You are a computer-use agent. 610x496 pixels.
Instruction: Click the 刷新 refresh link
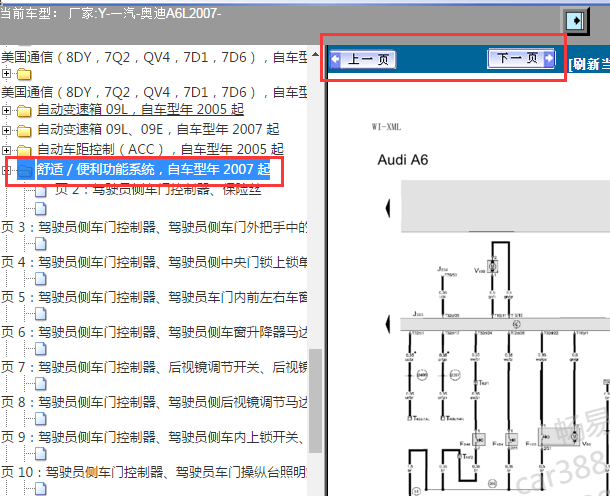(x=589, y=64)
